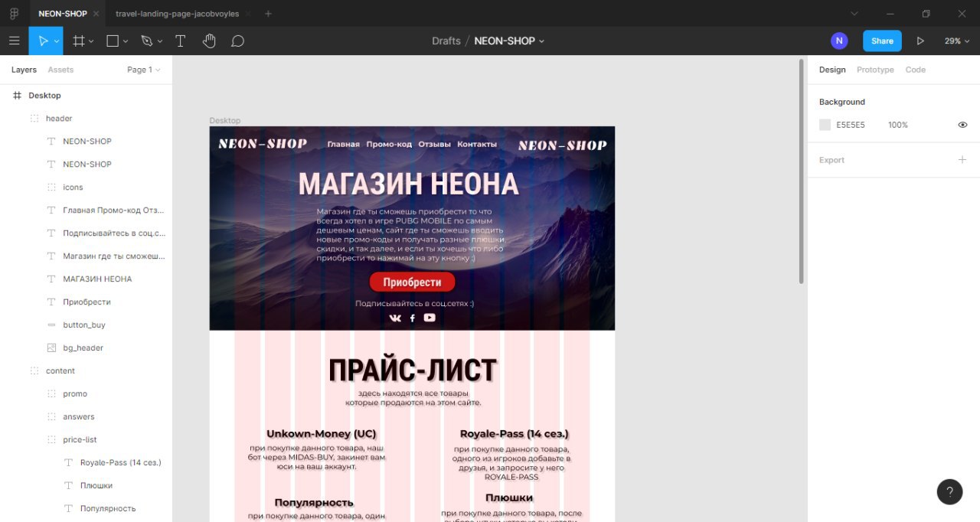Open the NEON-SHOP file name dropdown
This screenshot has height=522, width=980.
tap(541, 41)
